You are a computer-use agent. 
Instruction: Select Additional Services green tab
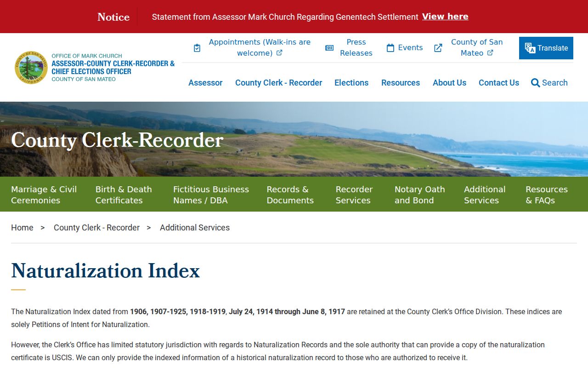point(485,195)
